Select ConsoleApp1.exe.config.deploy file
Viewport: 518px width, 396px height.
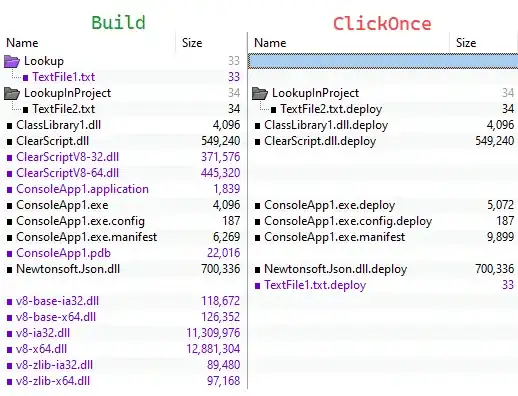coord(348,221)
